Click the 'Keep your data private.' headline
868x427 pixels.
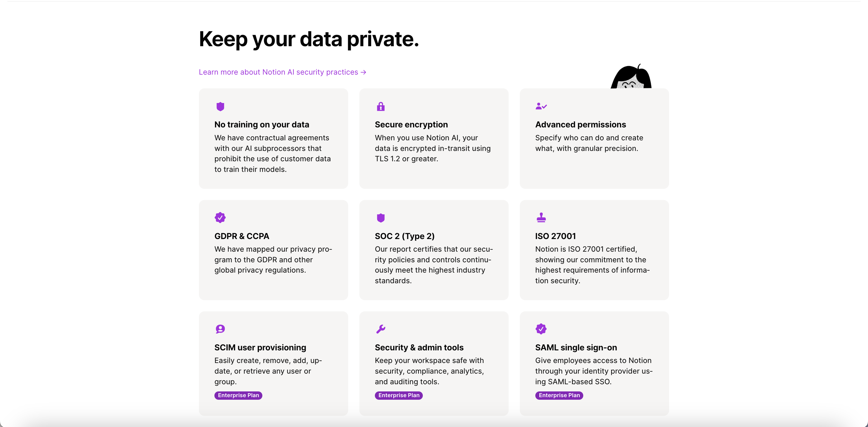pyautogui.click(x=309, y=39)
